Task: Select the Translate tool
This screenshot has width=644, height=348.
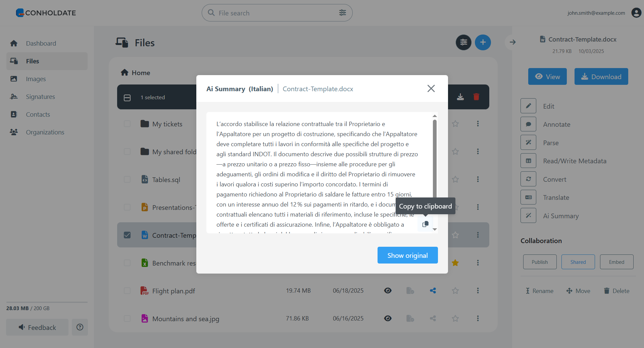Action: pyautogui.click(x=556, y=197)
